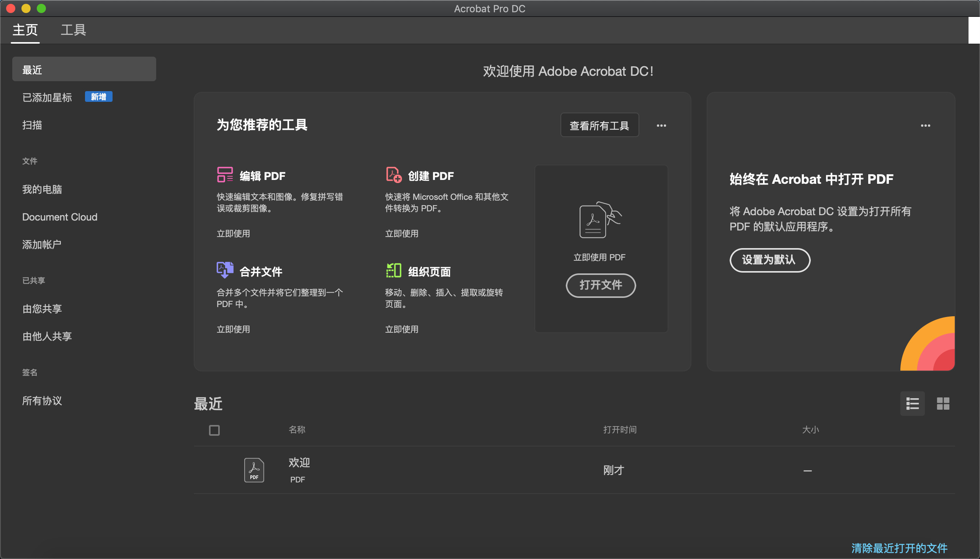Click the 编辑 PDF tool icon
The width and height of the screenshot is (980, 559).
(x=225, y=175)
